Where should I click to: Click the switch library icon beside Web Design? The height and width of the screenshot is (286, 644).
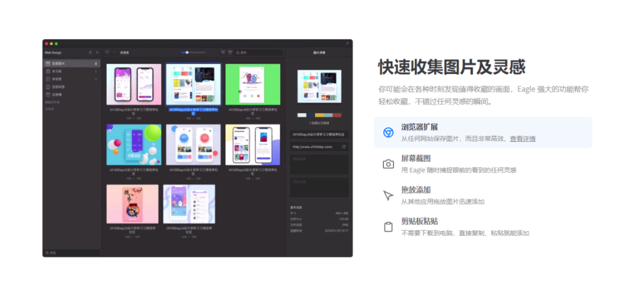point(91,52)
